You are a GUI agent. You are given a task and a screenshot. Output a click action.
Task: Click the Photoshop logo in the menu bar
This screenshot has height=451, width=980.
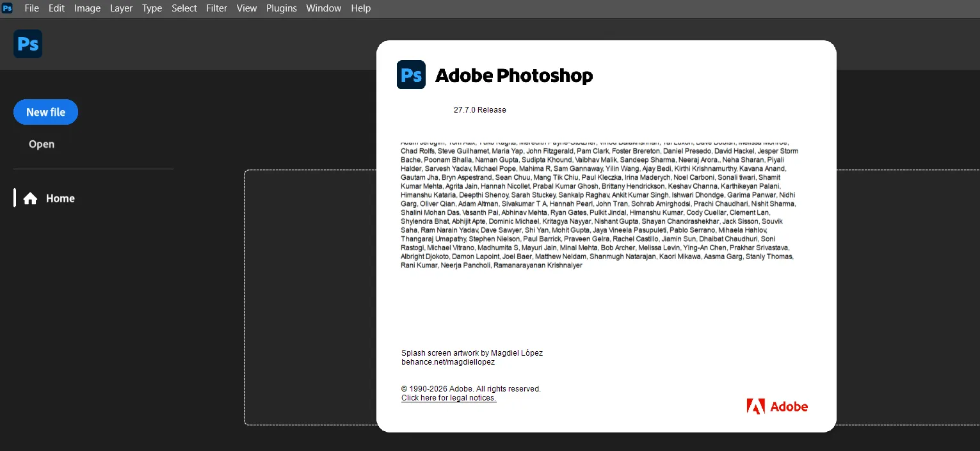pos(8,8)
